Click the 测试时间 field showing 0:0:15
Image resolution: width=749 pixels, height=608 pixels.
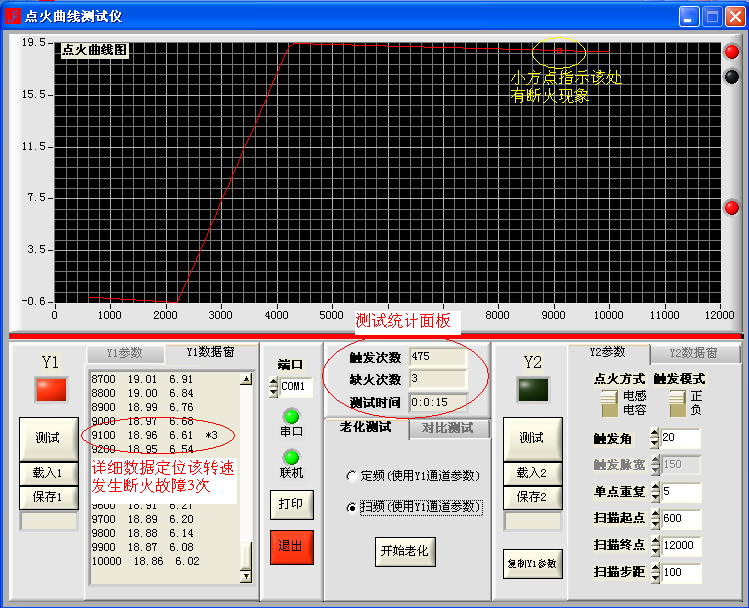pyautogui.click(x=438, y=403)
